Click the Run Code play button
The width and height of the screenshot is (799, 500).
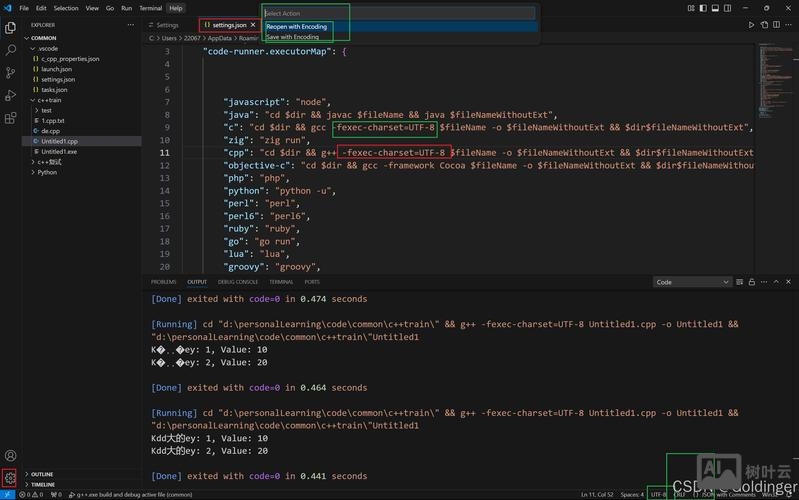pyautogui.click(x=751, y=25)
